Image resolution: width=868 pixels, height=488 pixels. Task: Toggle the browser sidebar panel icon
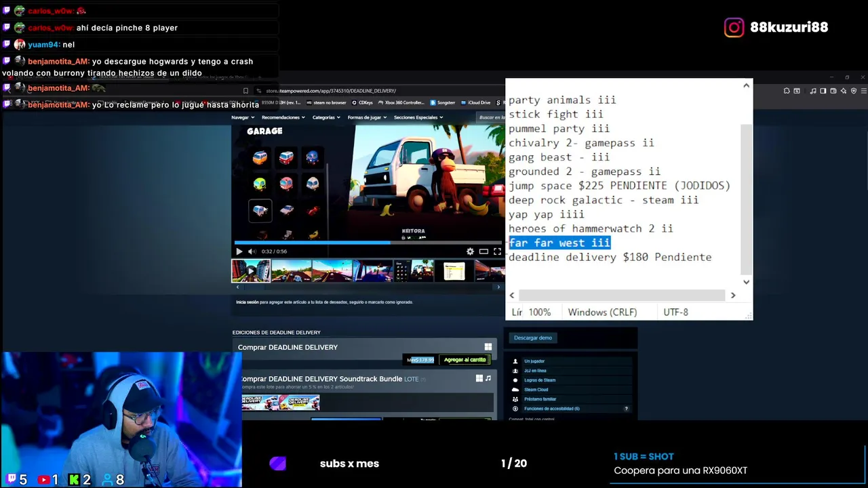823,91
